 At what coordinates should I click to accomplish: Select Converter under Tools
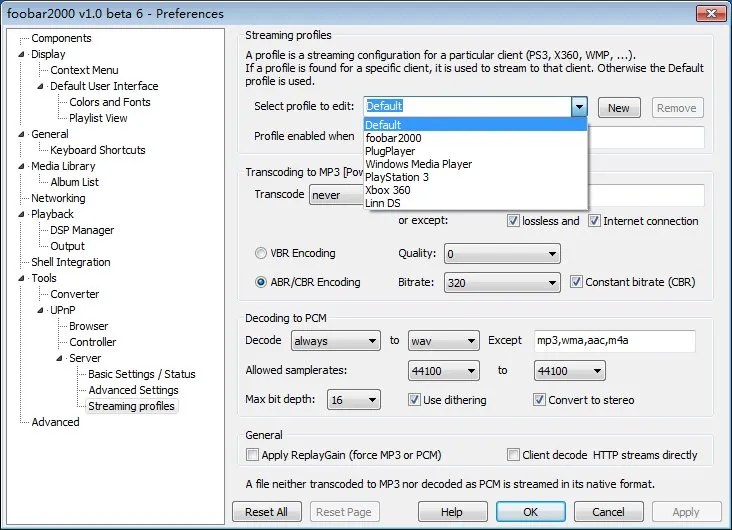(x=75, y=294)
